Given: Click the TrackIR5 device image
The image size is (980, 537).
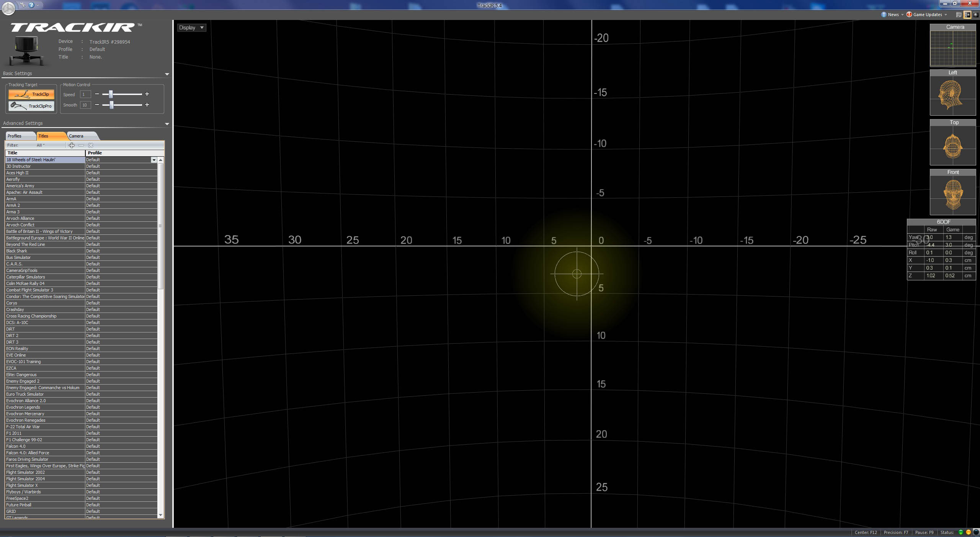Looking at the screenshot, I should pyautogui.click(x=27, y=51).
